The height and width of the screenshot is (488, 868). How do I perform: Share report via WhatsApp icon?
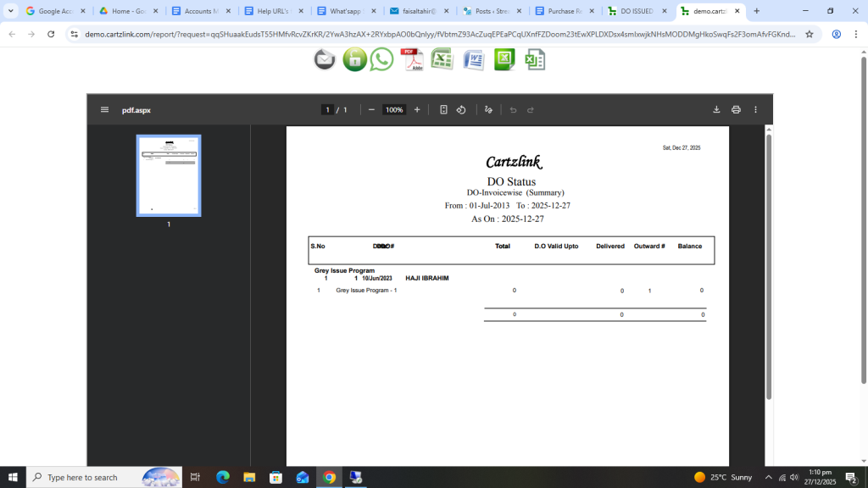tap(382, 59)
